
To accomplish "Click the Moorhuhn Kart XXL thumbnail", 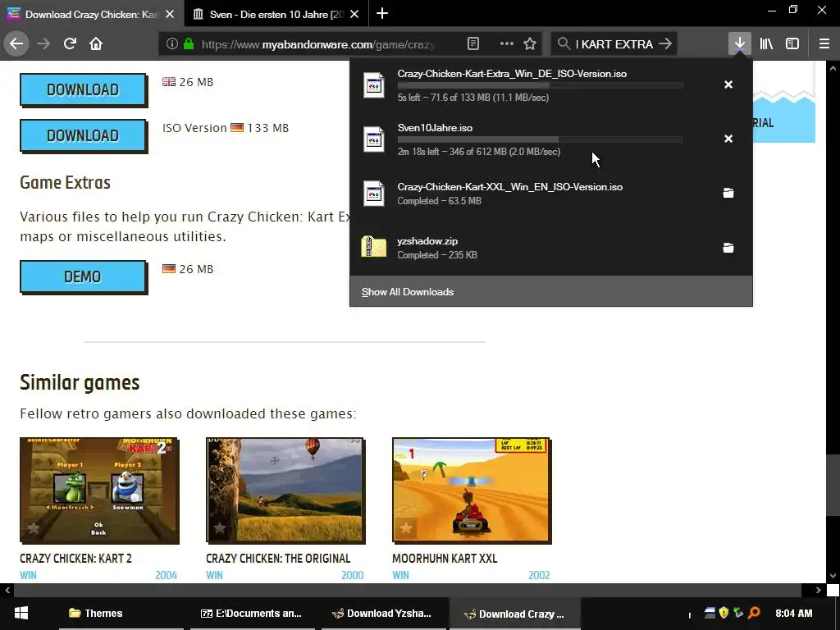I will point(472,491).
